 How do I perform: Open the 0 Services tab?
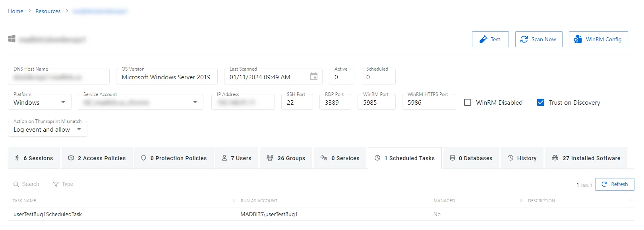click(x=340, y=158)
